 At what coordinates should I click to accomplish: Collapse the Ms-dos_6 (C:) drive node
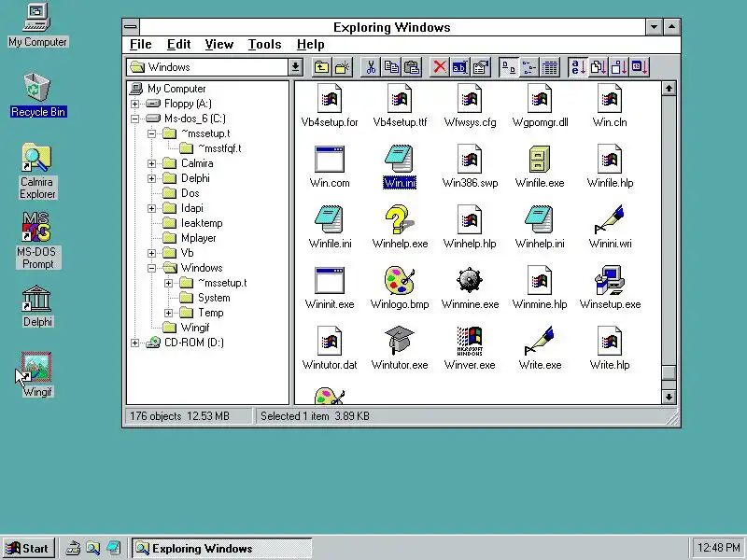click(x=134, y=119)
